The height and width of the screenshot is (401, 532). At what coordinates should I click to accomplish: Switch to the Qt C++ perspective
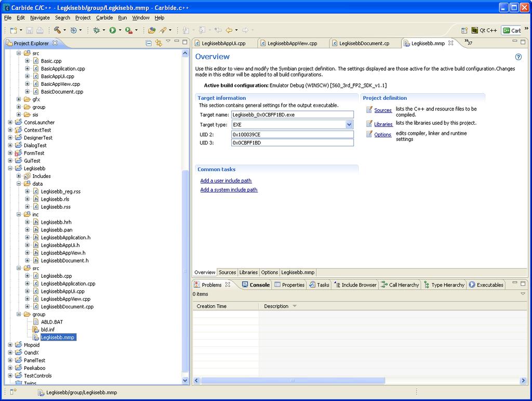point(484,31)
